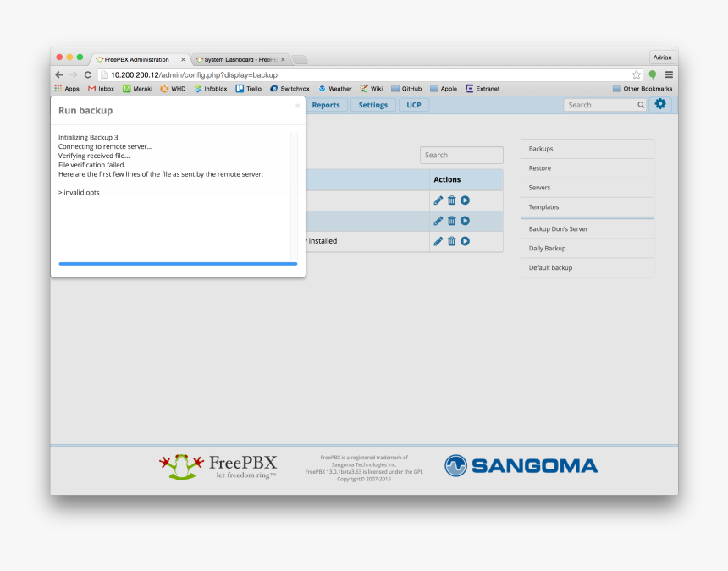Run the third backup with its play icon

(x=466, y=241)
